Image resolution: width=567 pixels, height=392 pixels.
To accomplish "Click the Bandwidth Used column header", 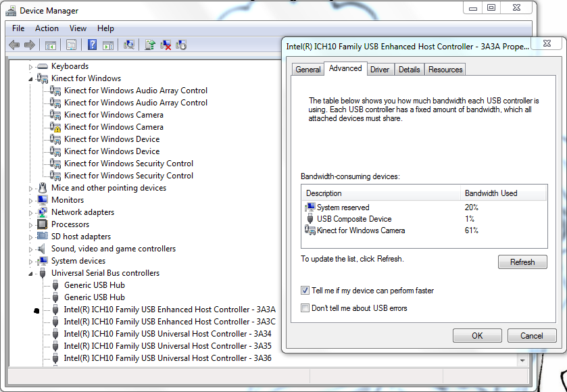I will (x=503, y=193).
